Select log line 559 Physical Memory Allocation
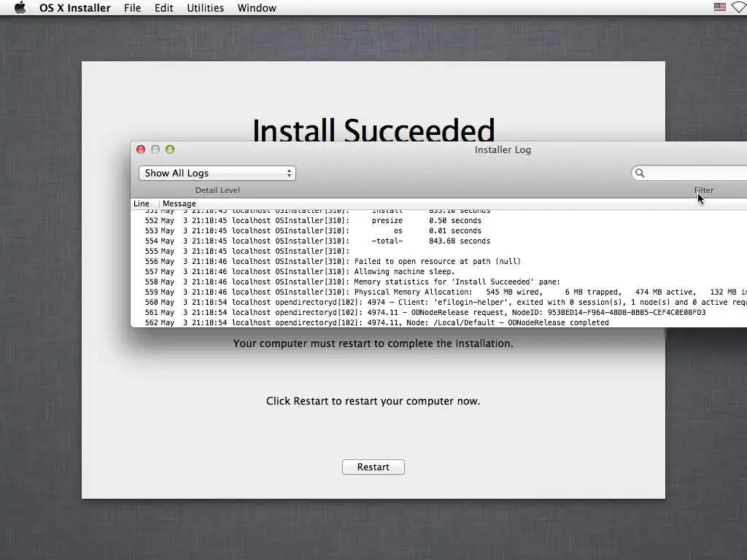747x560 pixels. (438, 292)
